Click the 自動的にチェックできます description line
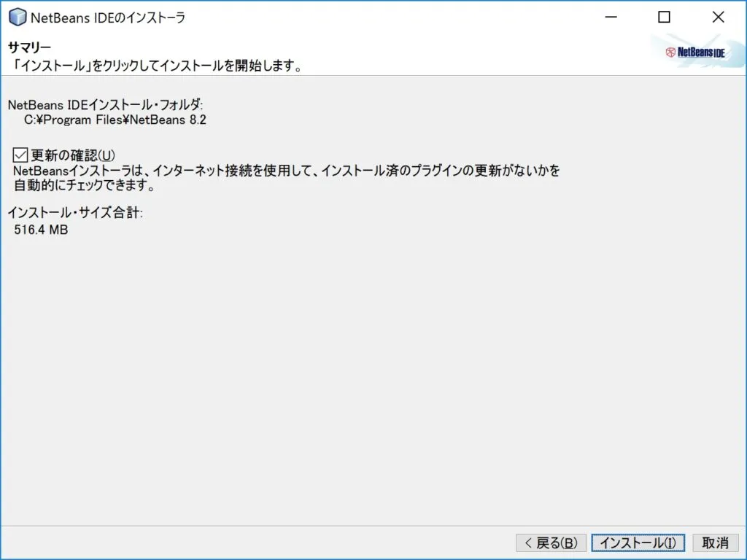 85,185
